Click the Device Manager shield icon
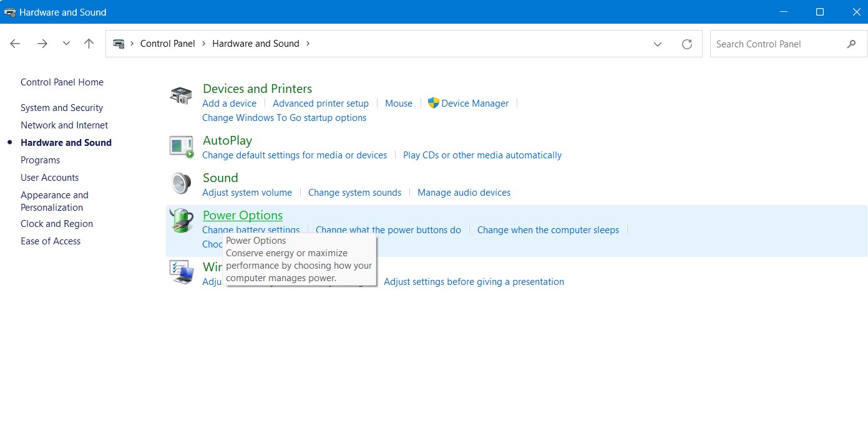 point(434,103)
